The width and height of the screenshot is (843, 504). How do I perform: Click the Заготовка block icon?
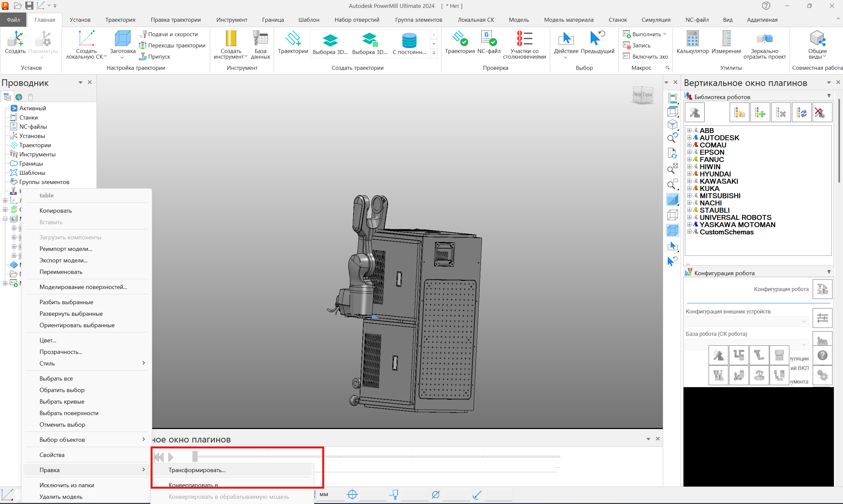(122, 39)
